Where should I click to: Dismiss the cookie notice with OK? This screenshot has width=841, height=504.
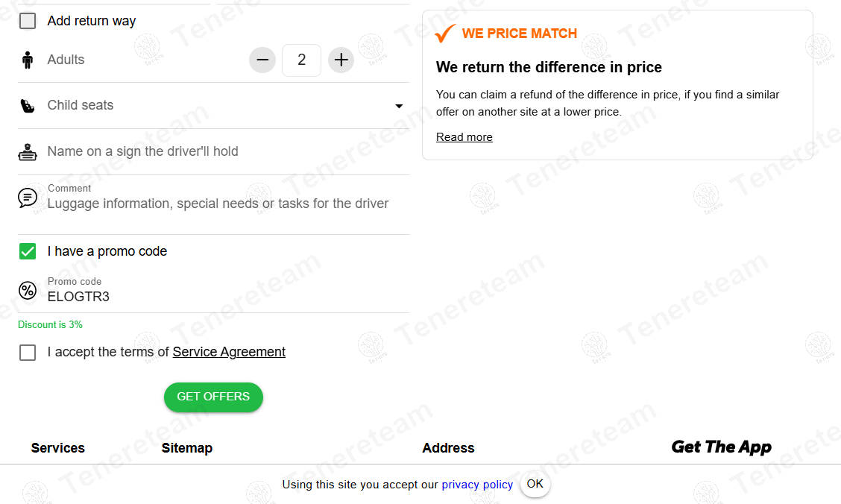(535, 484)
